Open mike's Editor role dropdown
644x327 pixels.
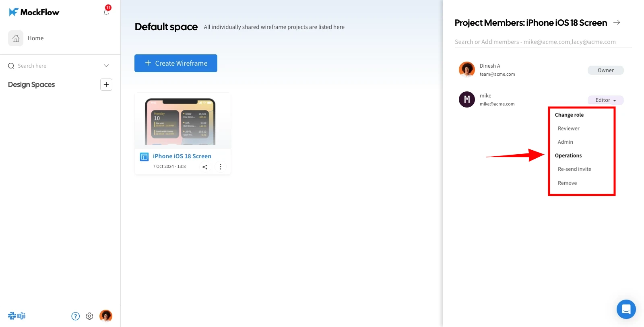[x=606, y=100]
